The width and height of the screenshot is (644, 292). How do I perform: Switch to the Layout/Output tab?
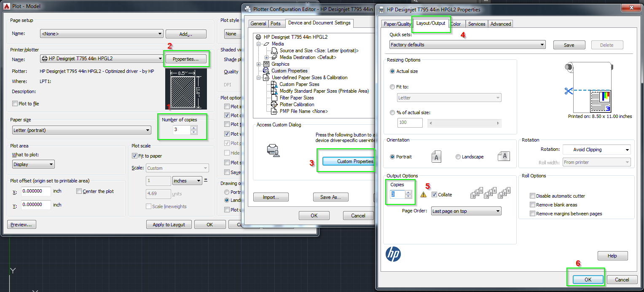(430, 23)
